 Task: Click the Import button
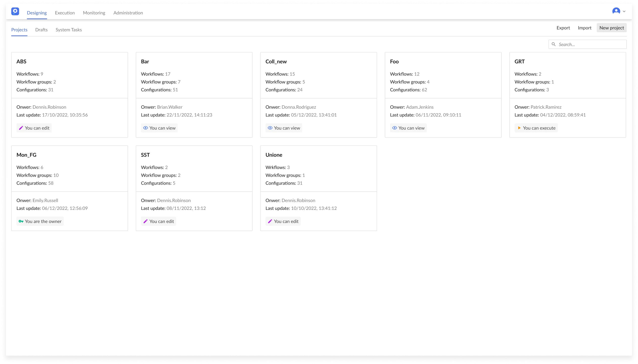(x=584, y=28)
